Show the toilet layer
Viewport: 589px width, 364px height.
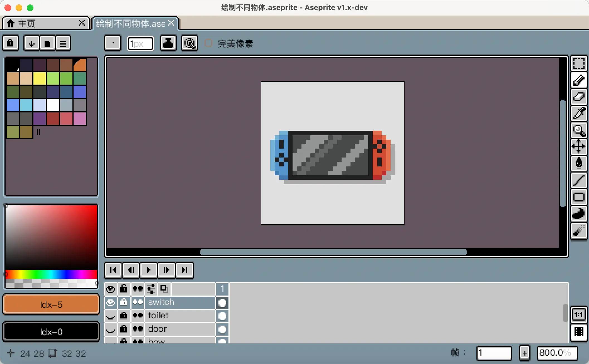pyautogui.click(x=111, y=316)
